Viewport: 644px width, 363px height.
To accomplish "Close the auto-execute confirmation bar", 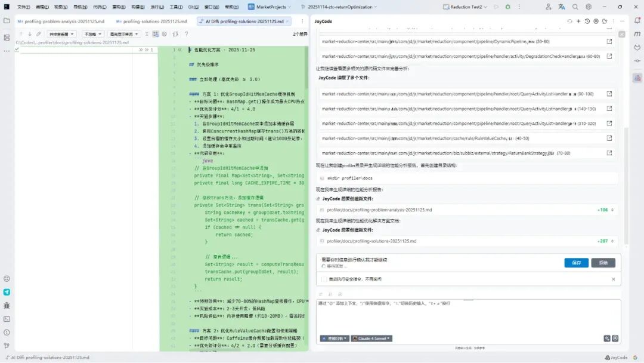I will point(613,279).
